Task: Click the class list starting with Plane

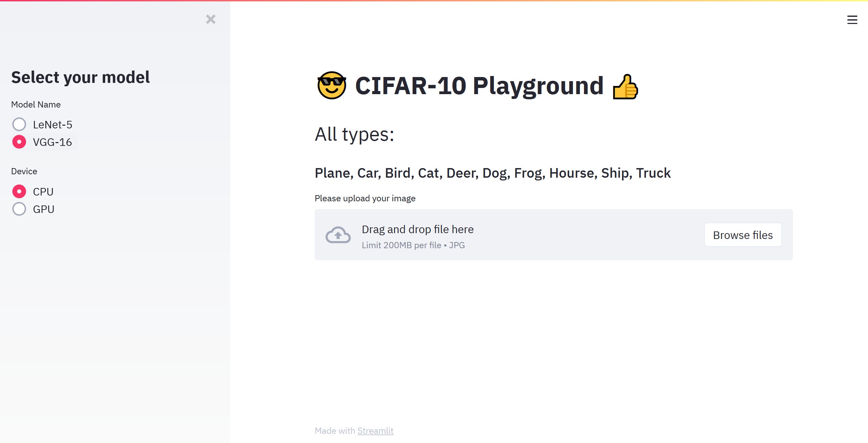Action: tap(492, 173)
